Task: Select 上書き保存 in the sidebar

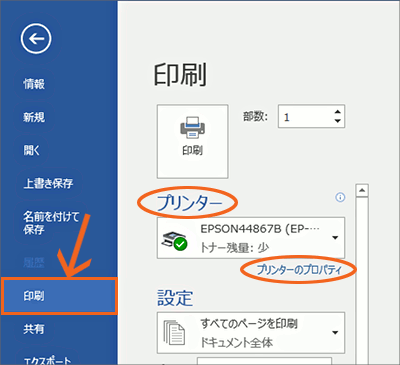Action: (48, 183)
